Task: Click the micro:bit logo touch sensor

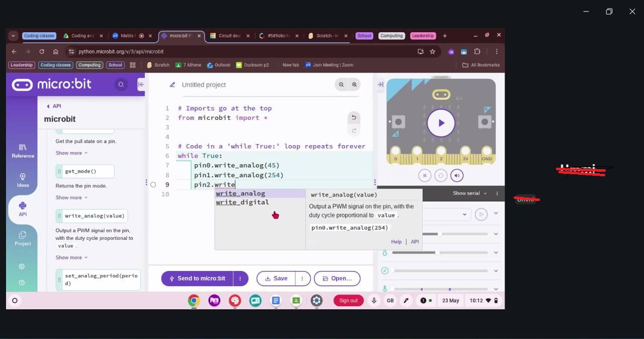Action: 441,95
